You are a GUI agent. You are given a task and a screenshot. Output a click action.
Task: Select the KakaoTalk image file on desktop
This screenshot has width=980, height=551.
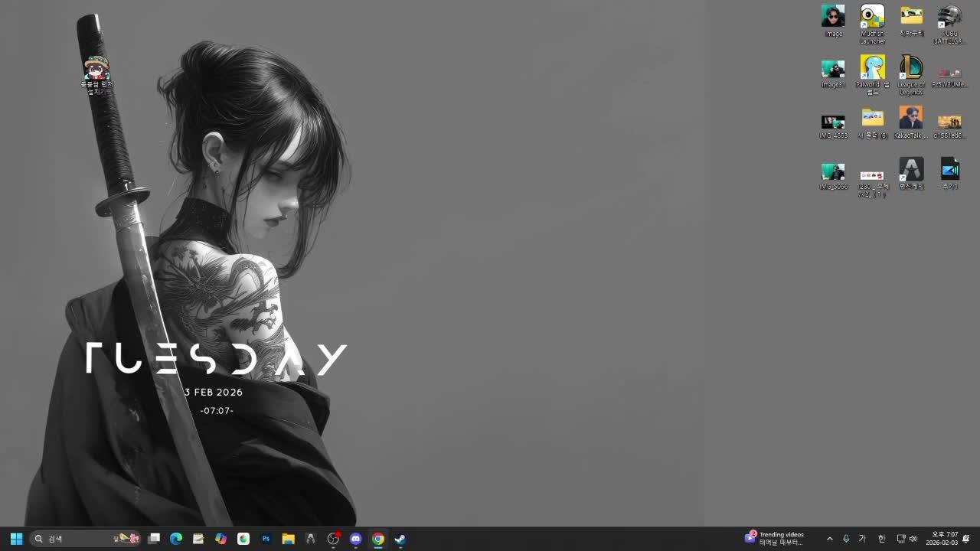[x=911, y=122]
